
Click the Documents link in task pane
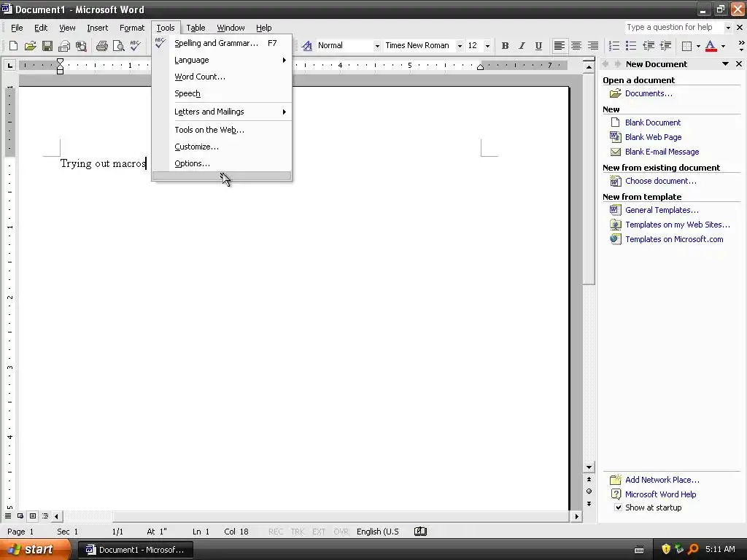point(649,93)
